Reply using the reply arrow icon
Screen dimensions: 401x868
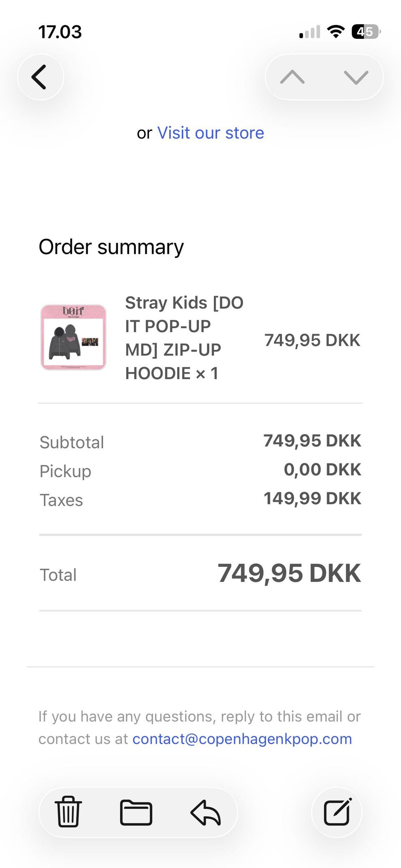coord(206,812)
